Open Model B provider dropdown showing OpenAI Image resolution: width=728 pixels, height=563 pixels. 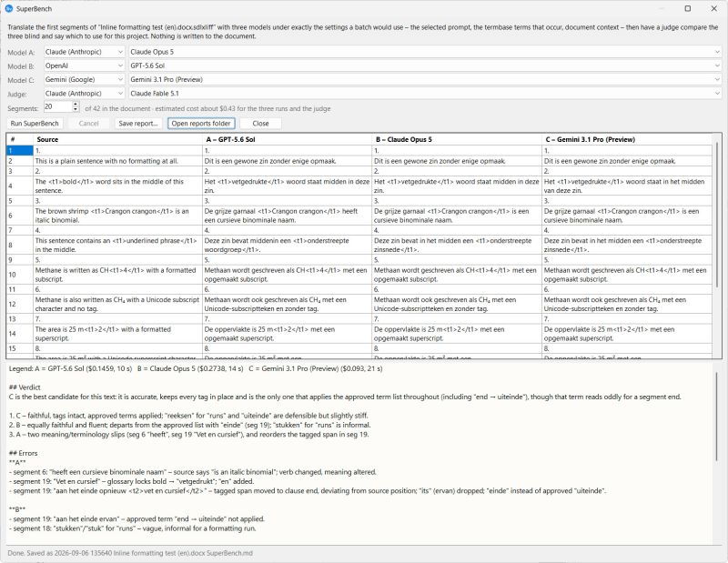(x=85, y=65)
